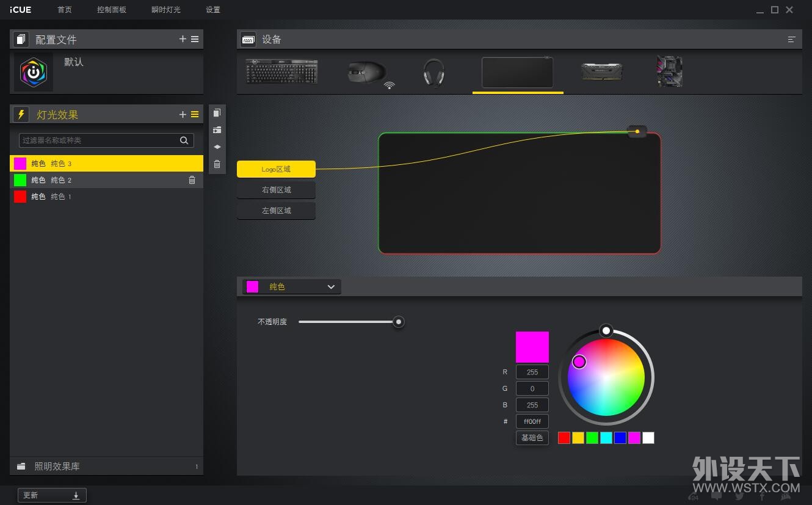Select the wireless mouse device

coord(371,73)
